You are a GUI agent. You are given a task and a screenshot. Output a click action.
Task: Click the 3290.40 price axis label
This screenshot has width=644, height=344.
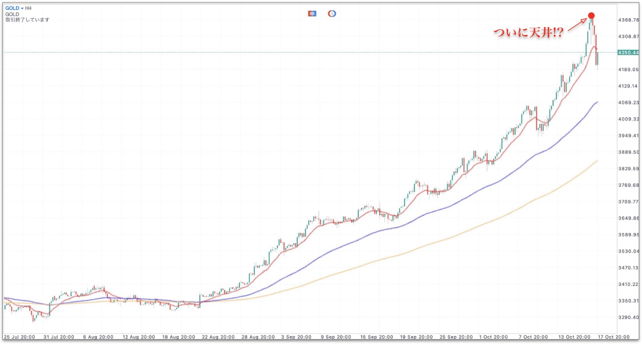coord(628,317)
